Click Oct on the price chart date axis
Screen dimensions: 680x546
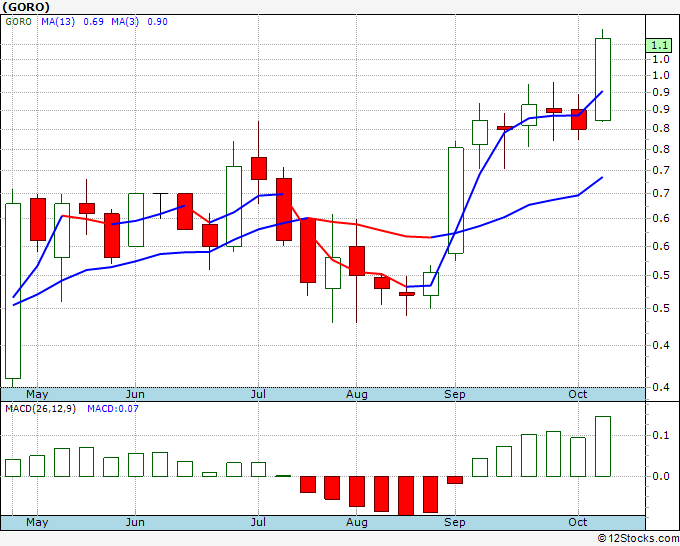[578, 394]
